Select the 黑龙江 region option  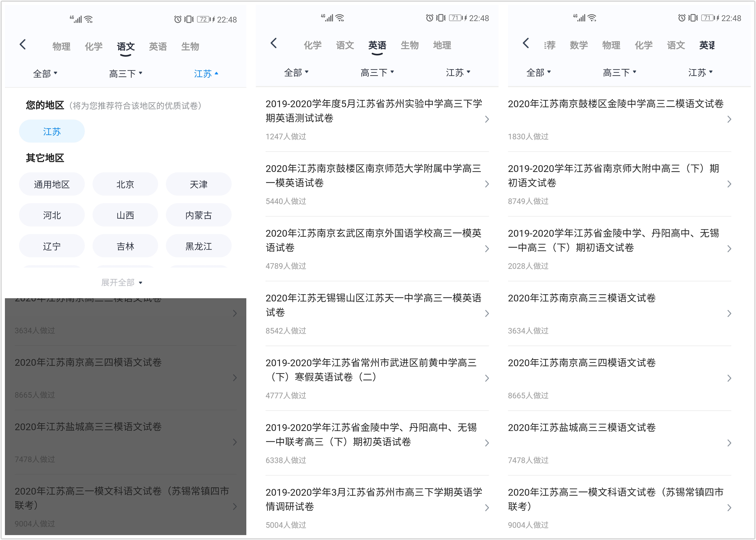click(x=198, y=246)
